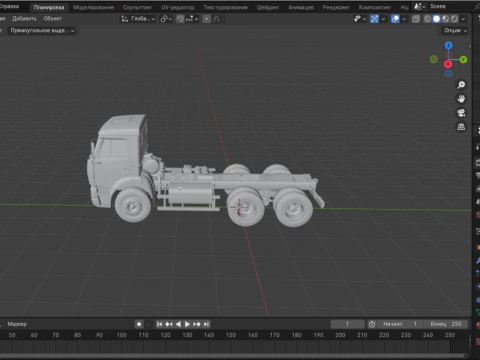This screenshot has height=360, width=480.
Task: Open proportional editing falloff dropdown
Action: (218, 19)
